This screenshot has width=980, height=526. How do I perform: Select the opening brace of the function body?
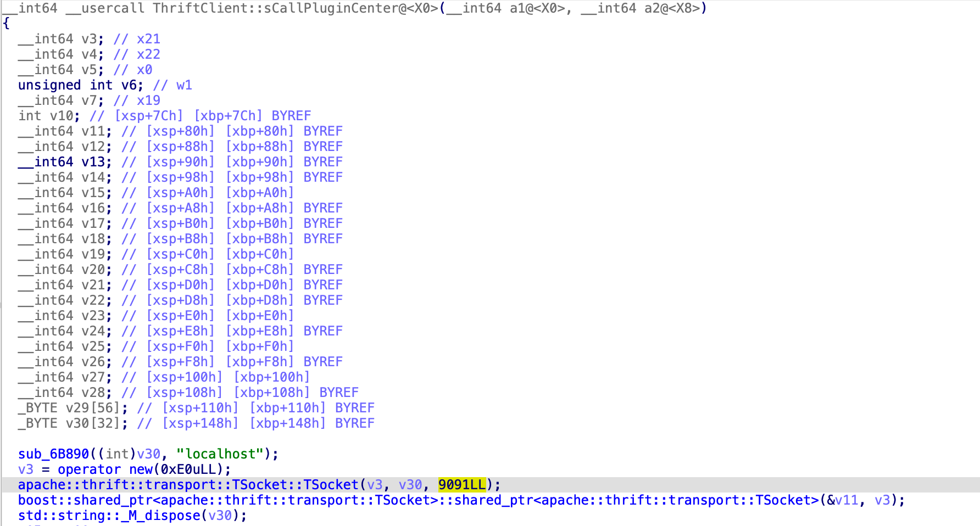click(6, 24)
